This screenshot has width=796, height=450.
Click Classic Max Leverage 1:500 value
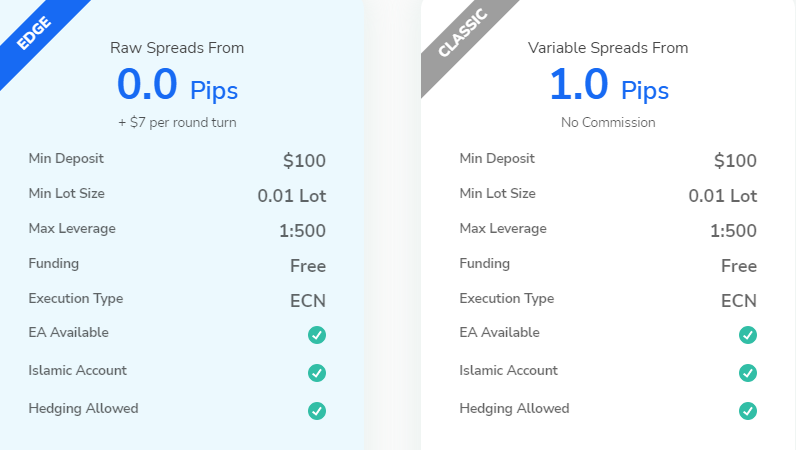(x=733, y=231)
